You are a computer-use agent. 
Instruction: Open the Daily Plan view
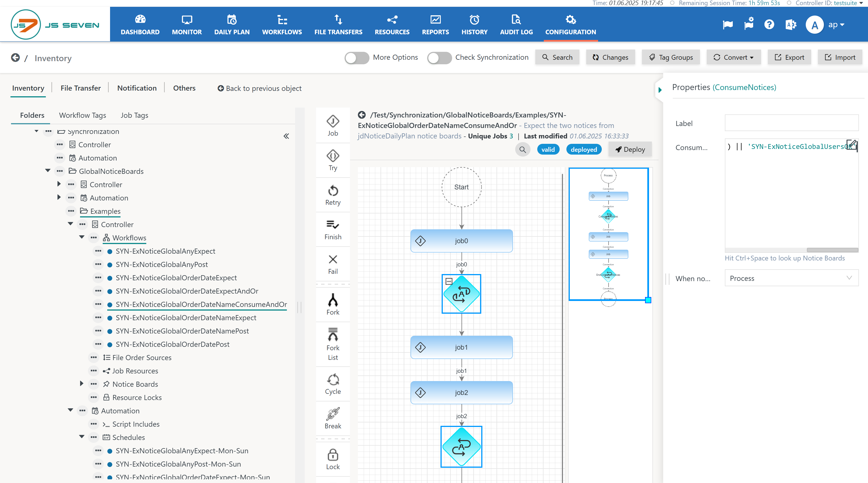[x=232, y=25]
